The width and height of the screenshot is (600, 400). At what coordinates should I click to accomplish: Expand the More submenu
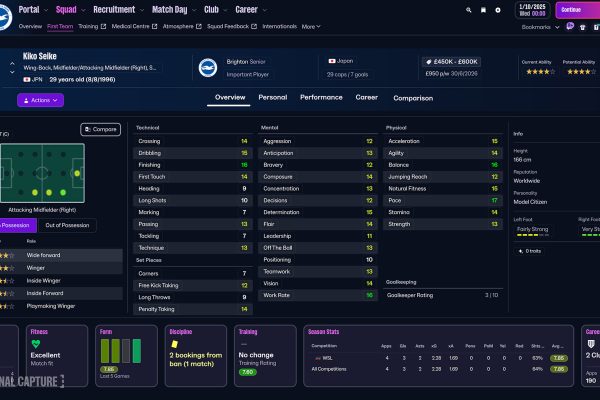[311, 26]
